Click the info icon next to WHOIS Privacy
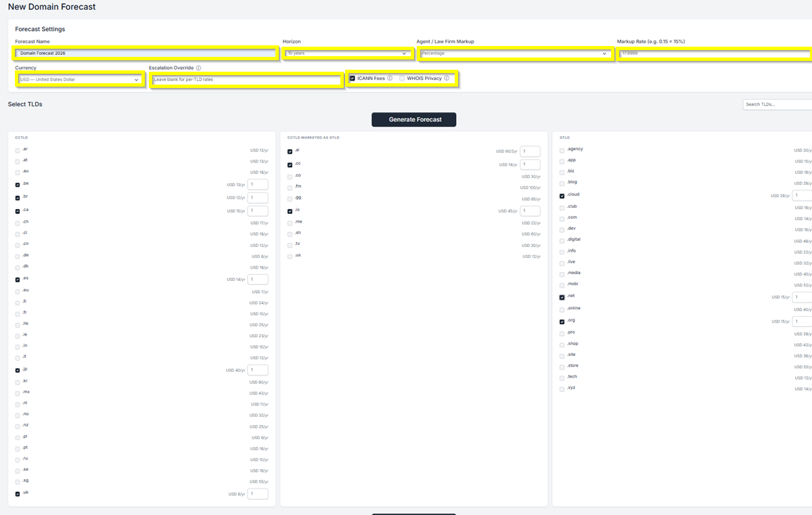The image size is (812, 515). coord(447,79)
